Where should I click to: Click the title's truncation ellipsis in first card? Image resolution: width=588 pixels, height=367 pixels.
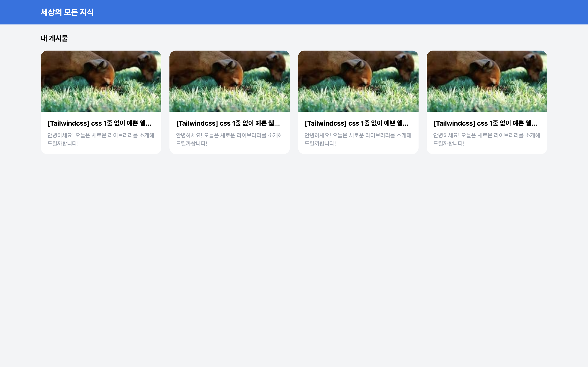pos(148,125)
